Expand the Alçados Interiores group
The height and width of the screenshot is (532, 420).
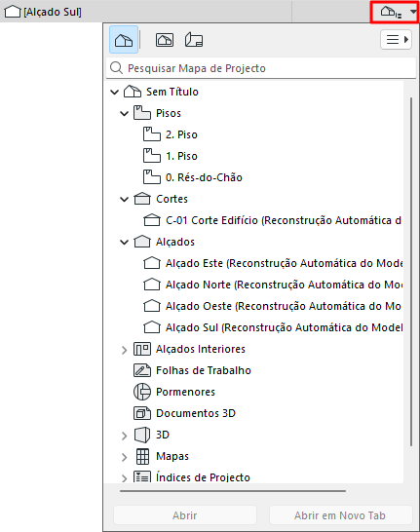124,350
